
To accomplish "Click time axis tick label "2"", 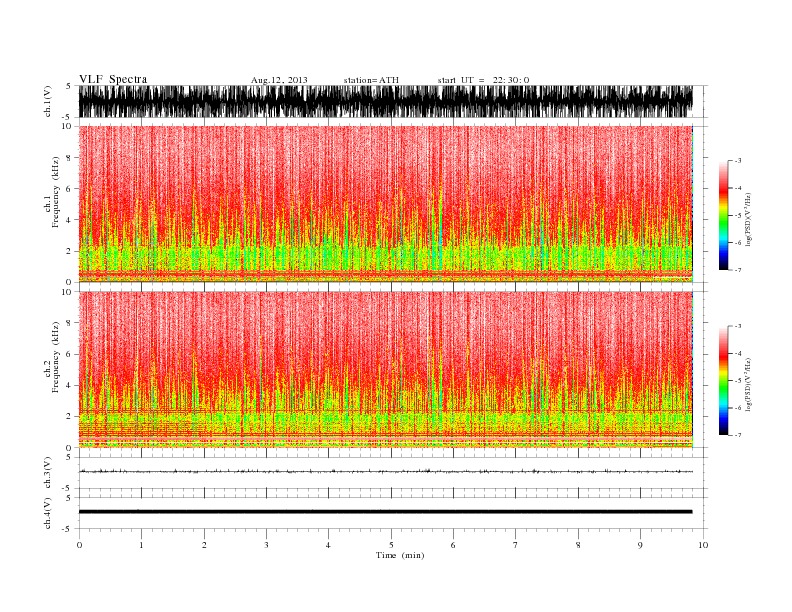I will (204, 545).
